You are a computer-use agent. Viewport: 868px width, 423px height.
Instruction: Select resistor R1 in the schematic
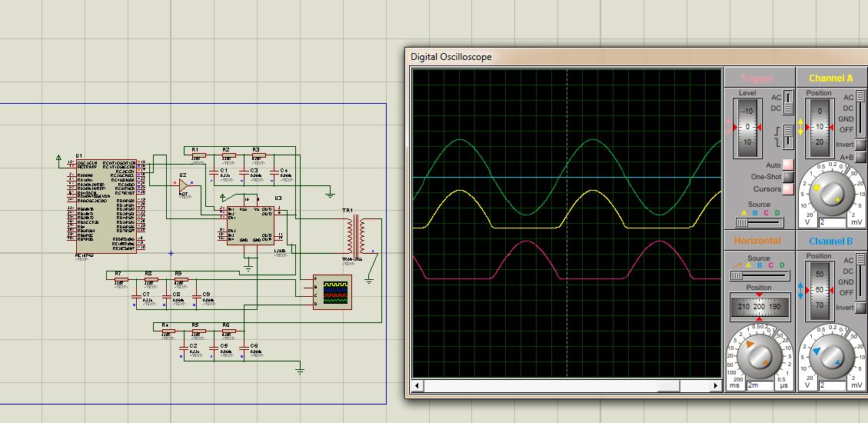pyautogui.click(x=198, y=155)
